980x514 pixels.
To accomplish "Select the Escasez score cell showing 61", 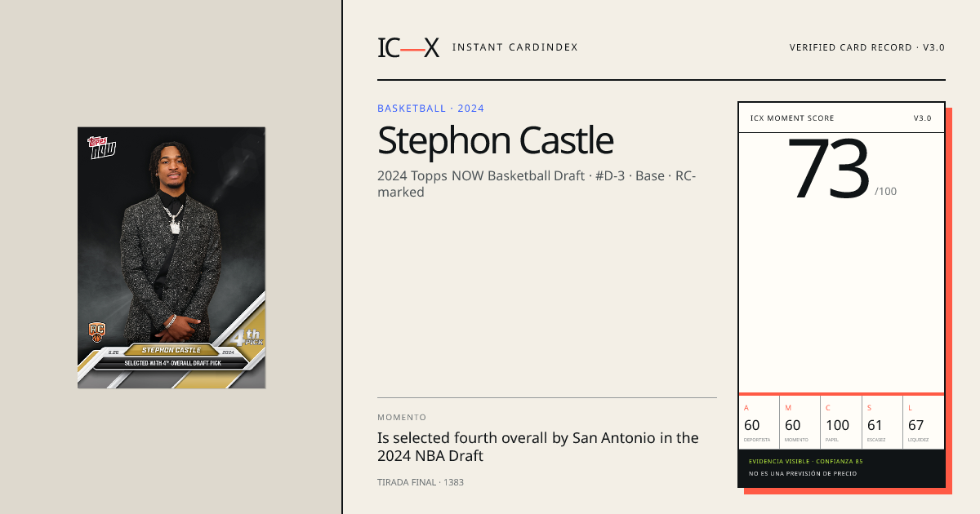I will (x=882, y=423).
